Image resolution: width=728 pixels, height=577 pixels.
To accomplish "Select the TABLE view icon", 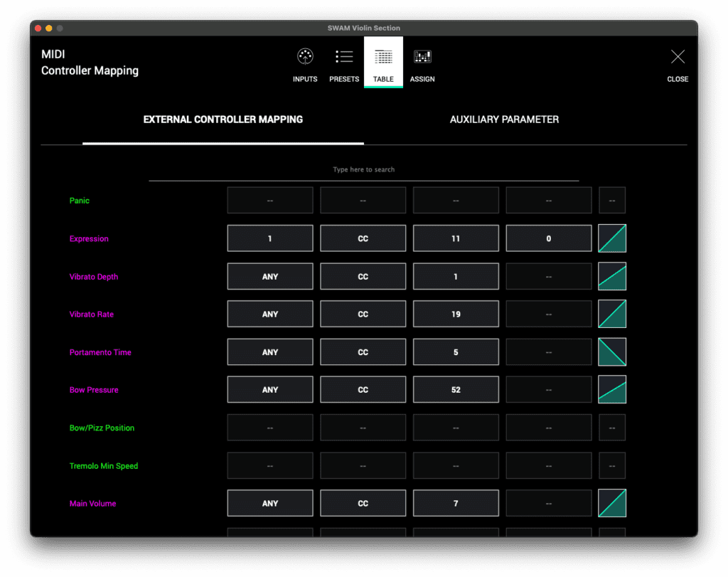I will coord(383,62).
